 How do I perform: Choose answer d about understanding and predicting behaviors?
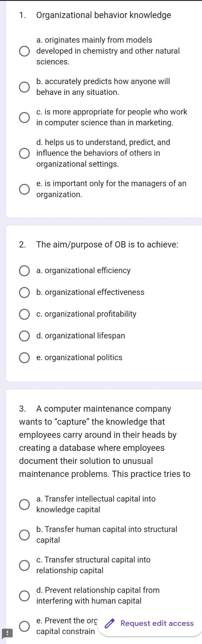click(x=24, y=153)
